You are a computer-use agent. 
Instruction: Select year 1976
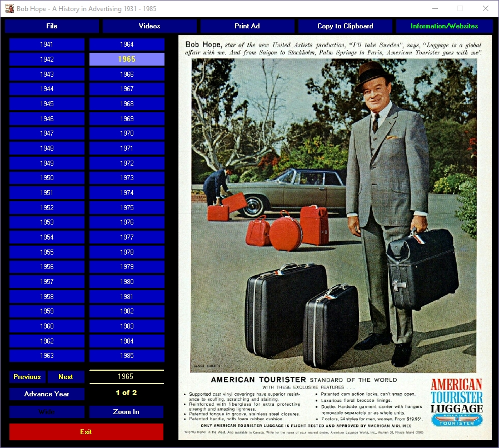(127, 222)
